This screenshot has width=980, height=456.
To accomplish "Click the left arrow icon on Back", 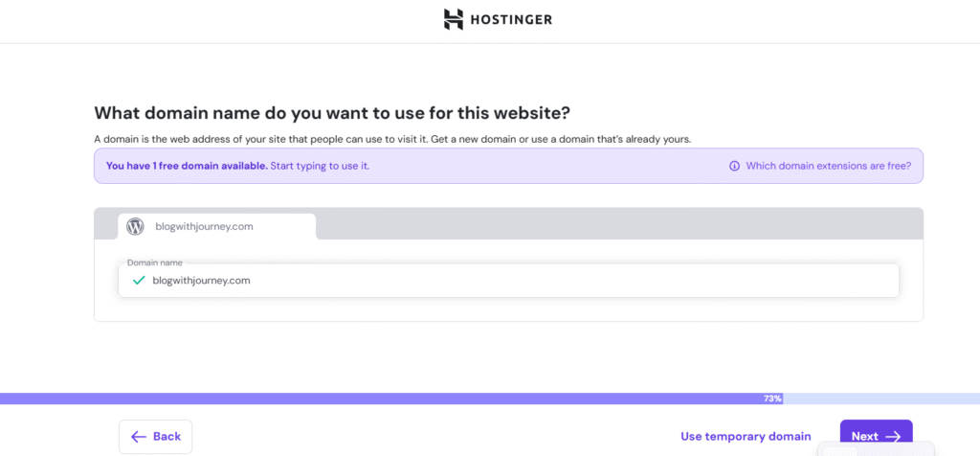I will pyautogui.click(x=139, y=437).
